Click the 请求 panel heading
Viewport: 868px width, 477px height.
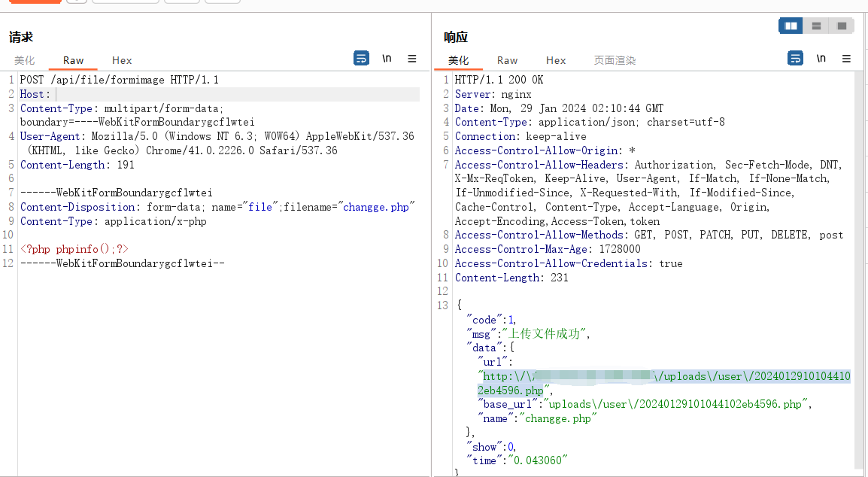(21, 37)
